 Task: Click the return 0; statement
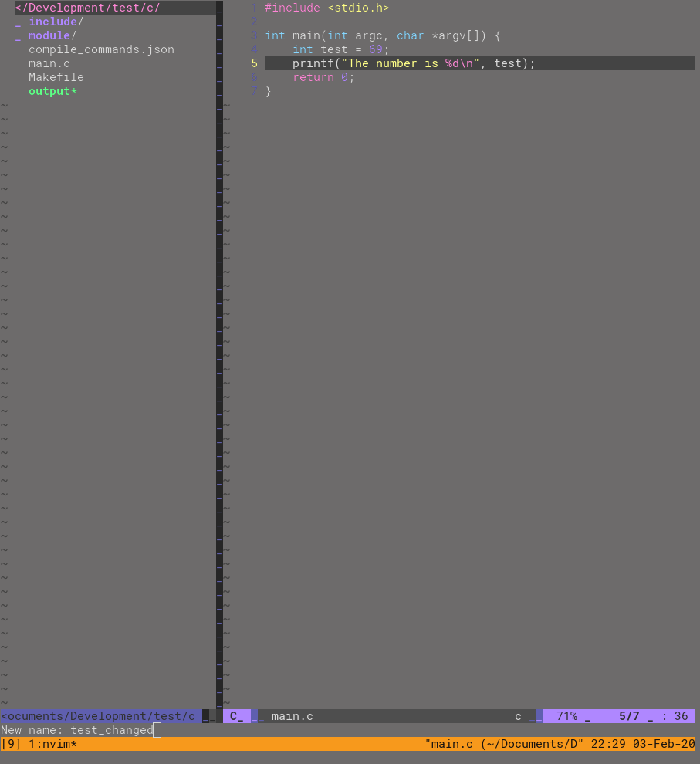click(x=323, y=77)
